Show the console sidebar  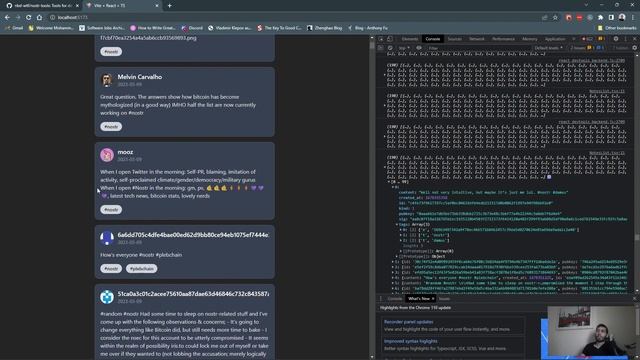[x=381, y=48]
